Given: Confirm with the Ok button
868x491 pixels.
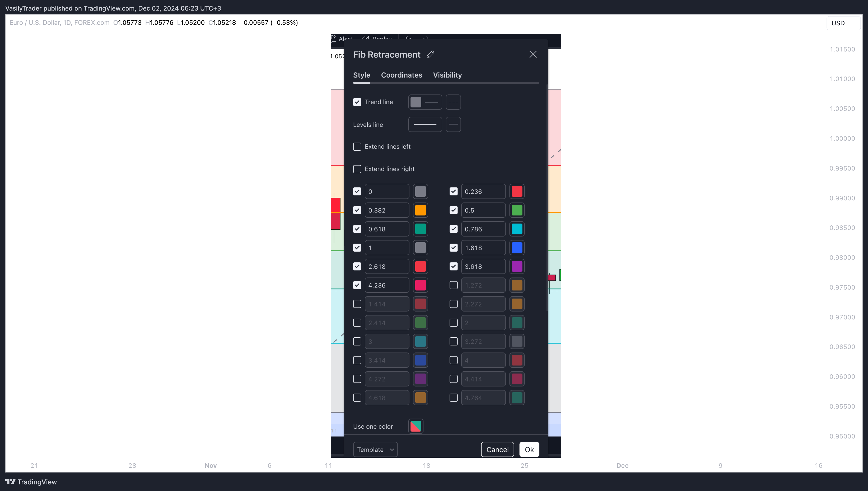Looking at the screenshot, I should tap(529, 450).
